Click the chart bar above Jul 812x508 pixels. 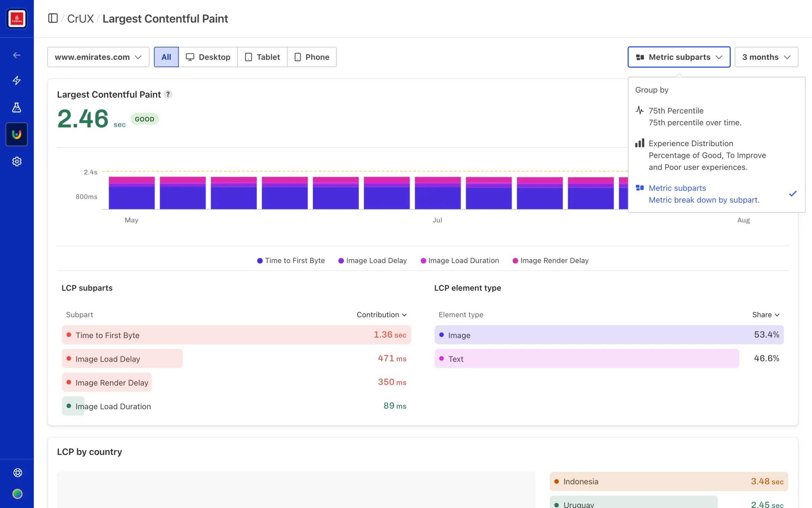tap(437, 193)
